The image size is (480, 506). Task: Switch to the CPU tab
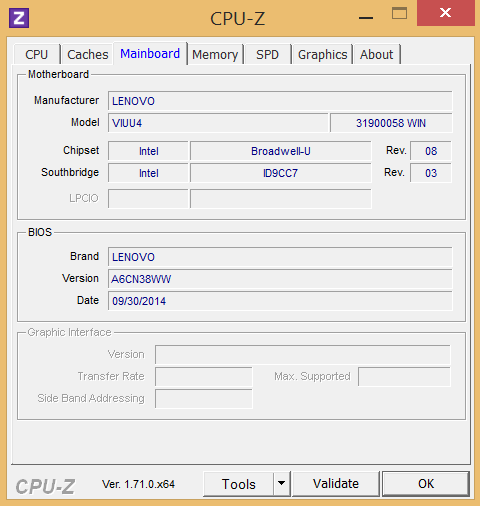click(x=37, y=54)
